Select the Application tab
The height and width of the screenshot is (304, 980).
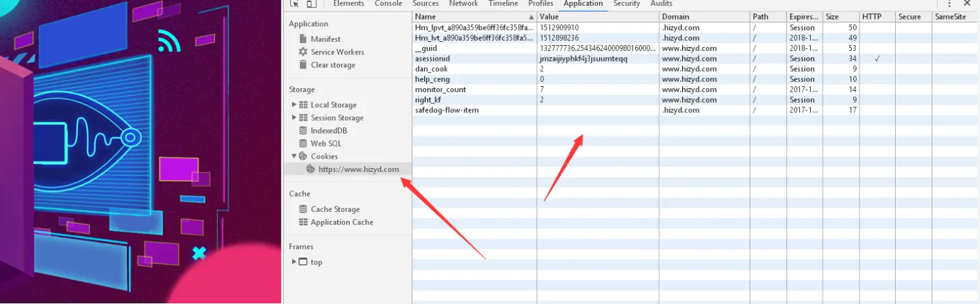583,3
